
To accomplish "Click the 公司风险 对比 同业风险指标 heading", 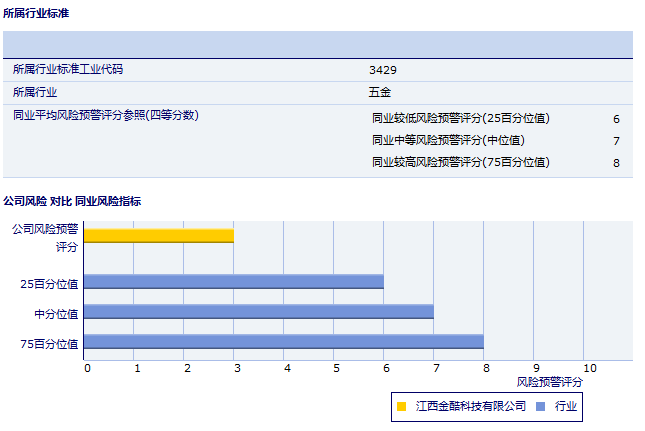I will (72, 201).
